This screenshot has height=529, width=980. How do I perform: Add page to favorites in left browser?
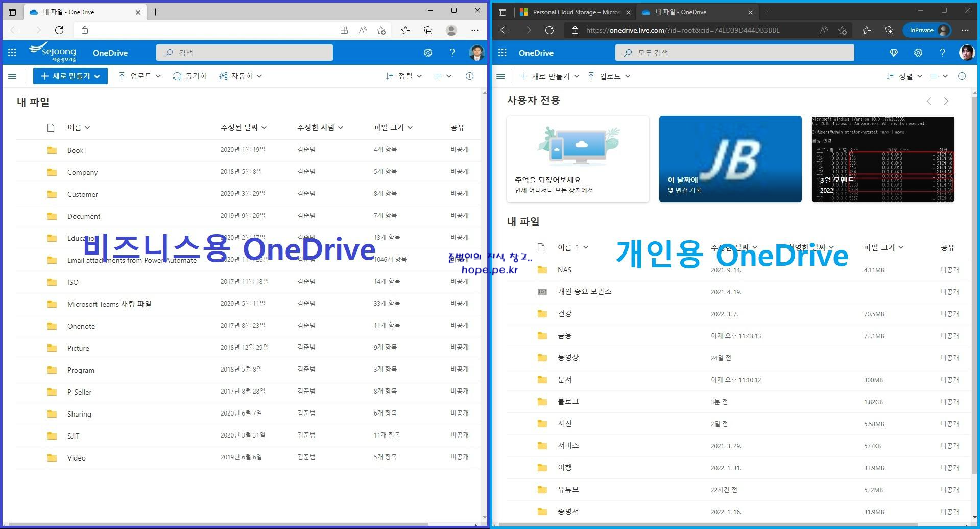381,30
